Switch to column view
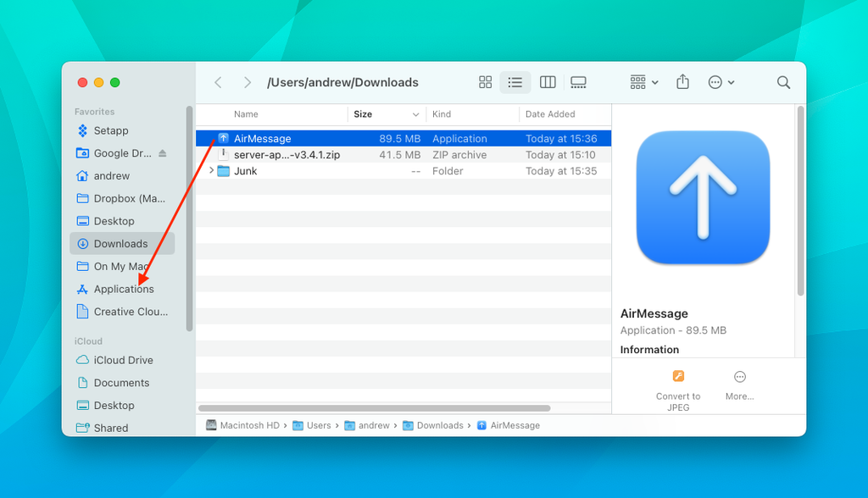The width and height of the screenshot is (868, 498). (547, 82)
